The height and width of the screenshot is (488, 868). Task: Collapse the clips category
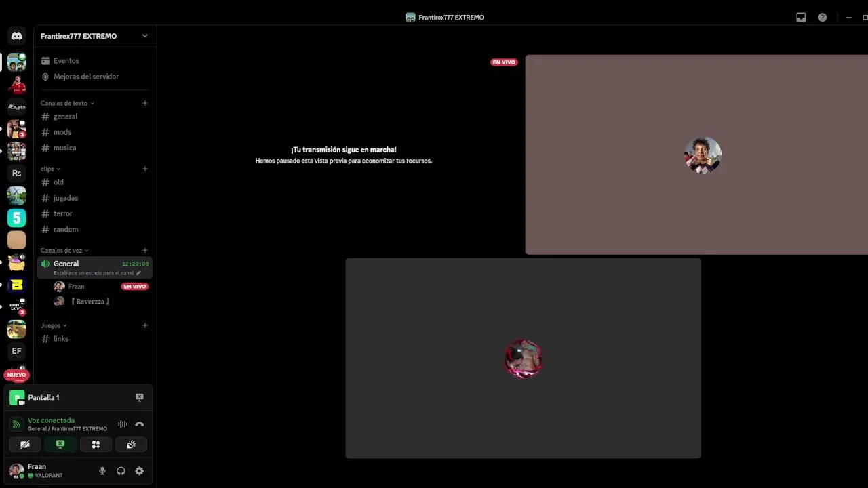[50, 169]
